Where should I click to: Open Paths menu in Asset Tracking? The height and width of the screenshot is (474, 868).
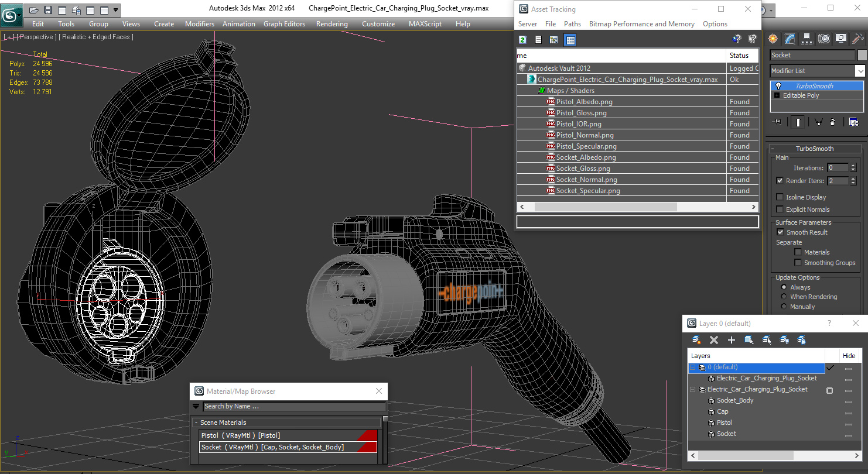[x=572, y=24]
